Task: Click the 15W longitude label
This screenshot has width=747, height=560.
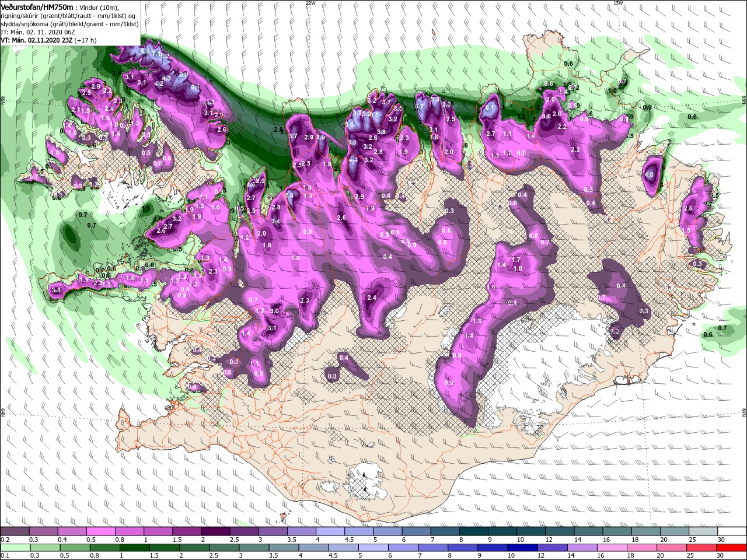Action: point(618,3)
